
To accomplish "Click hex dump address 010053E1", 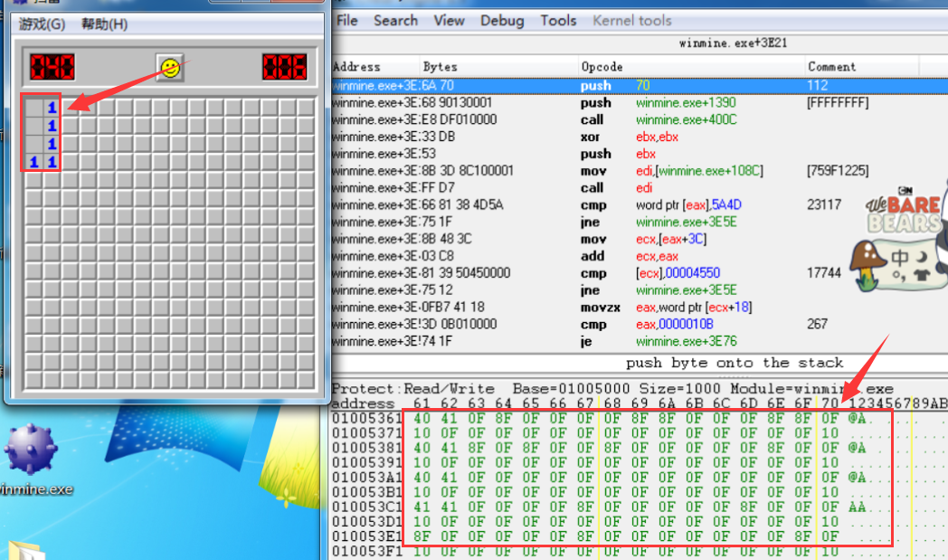I will point(367,536).
